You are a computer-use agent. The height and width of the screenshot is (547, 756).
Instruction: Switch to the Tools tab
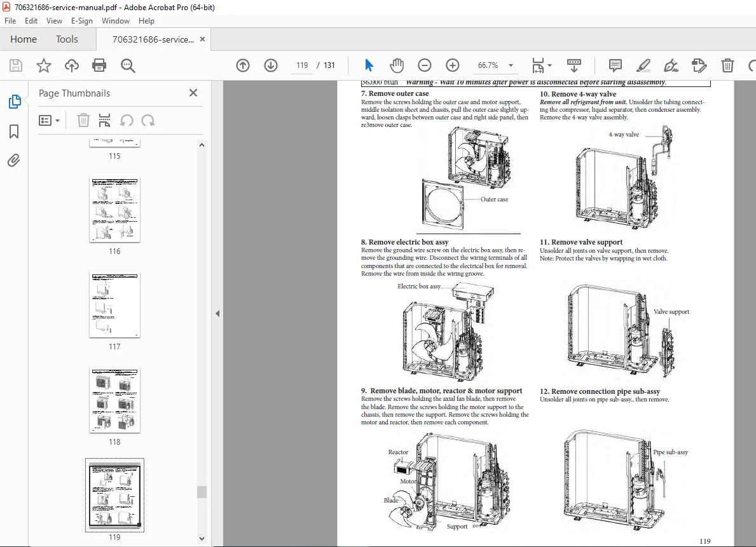click(x=67, y=39)
